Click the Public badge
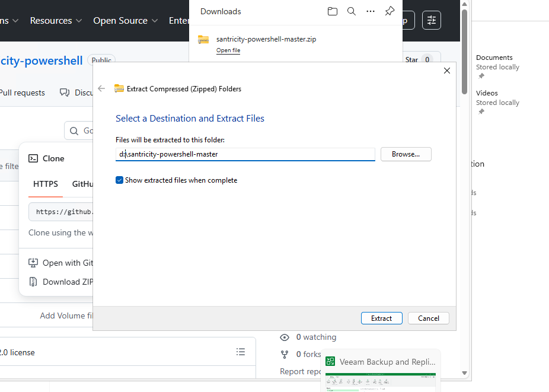The image size is (549, 392). [101, 60]
